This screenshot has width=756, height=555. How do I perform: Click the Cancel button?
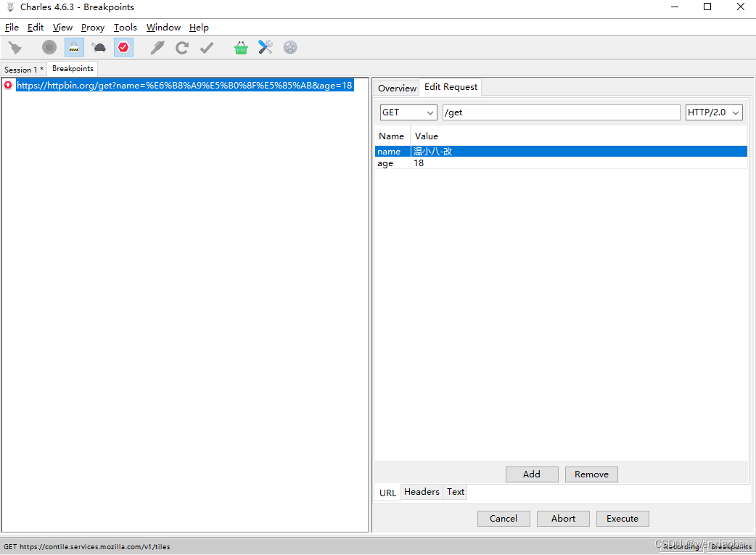(x=504, y=518)
